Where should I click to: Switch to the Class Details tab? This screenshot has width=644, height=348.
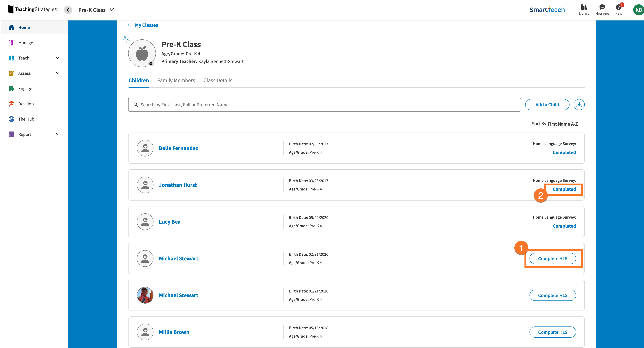pos(218,80)
